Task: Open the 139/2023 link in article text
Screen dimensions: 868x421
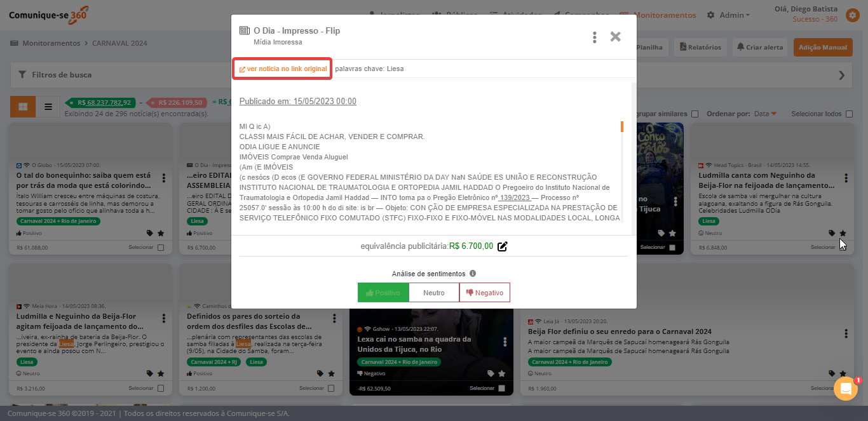Action: (514, 197)
